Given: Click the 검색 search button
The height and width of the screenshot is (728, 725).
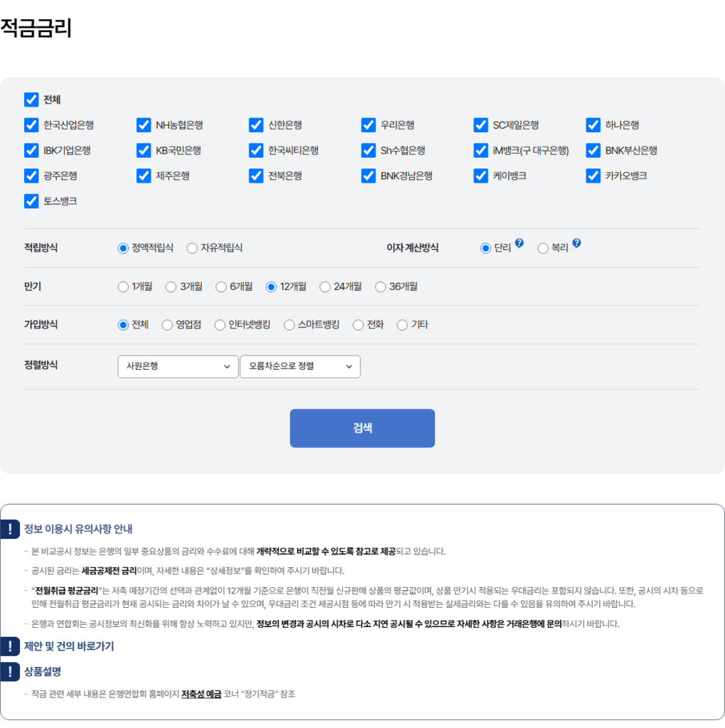Looking at the screenshot, I should (362, 428).
